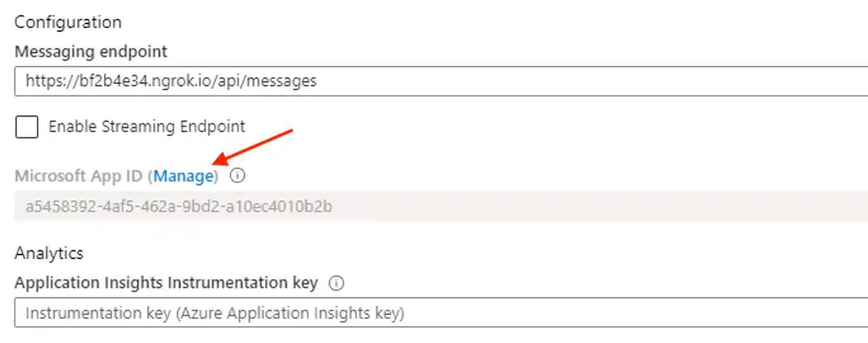Focus the Instrumentation key input field
Screen dimensions: 868x343
(x=444, y=313)
